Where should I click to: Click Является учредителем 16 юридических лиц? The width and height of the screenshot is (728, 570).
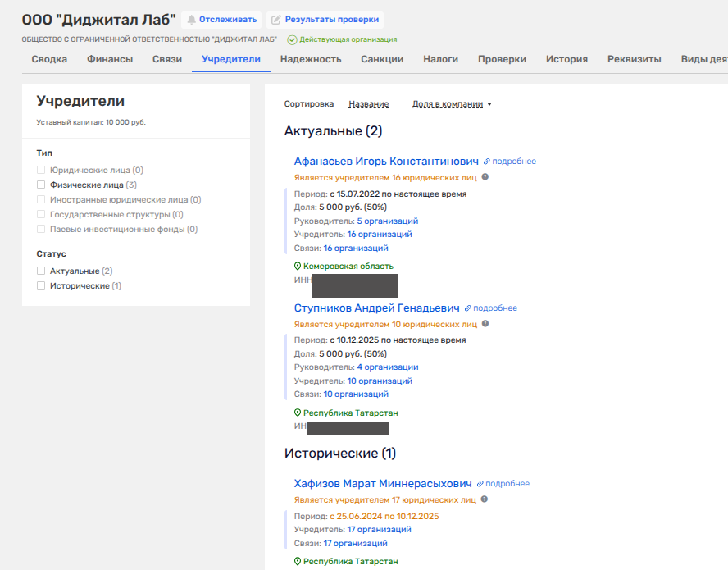pos(385,177)
